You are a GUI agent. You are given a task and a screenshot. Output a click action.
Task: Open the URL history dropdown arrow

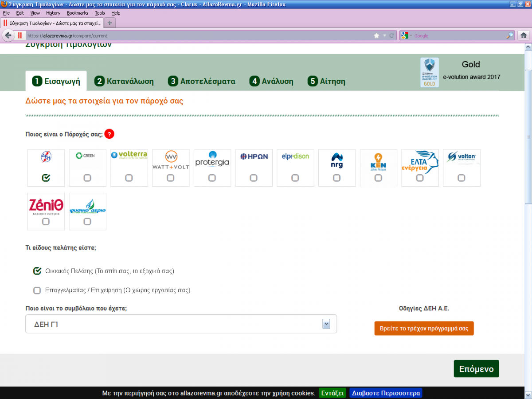(385, 35)
